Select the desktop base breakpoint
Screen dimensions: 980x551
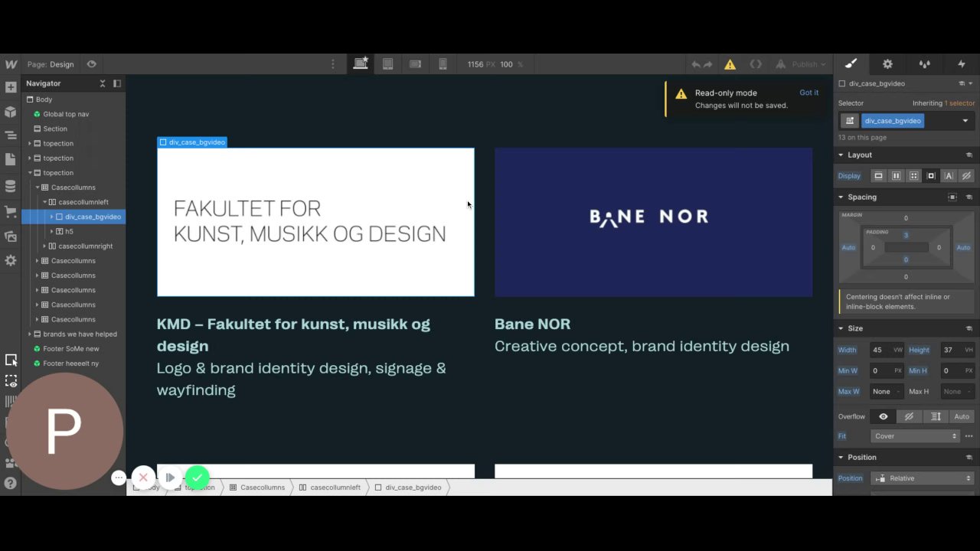pos(361,64)
